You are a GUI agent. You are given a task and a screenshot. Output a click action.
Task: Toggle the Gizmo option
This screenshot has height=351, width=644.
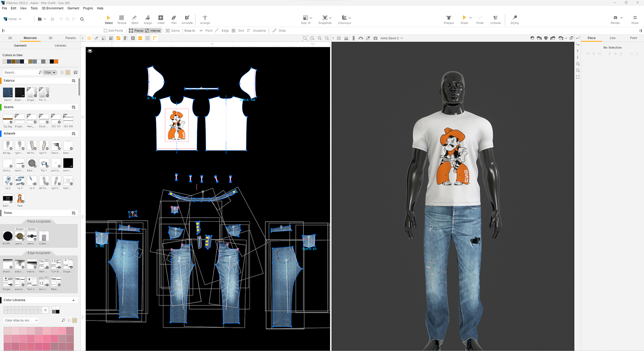(173, 31)
